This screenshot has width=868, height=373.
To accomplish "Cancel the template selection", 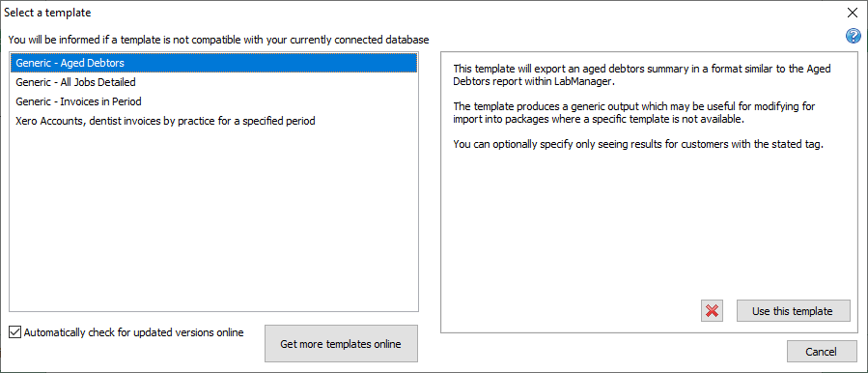I will coord(821,352).
